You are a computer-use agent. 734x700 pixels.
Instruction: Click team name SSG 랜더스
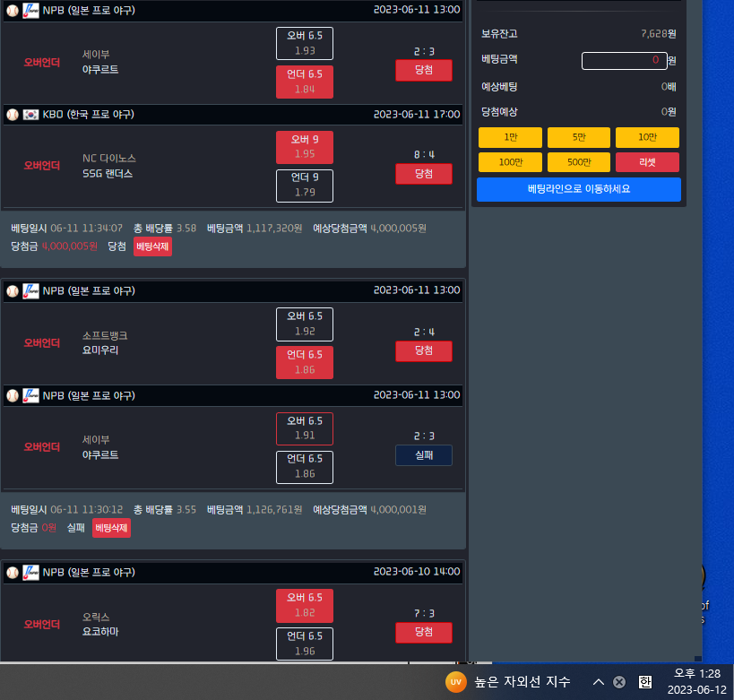click(x=108, y=174)
